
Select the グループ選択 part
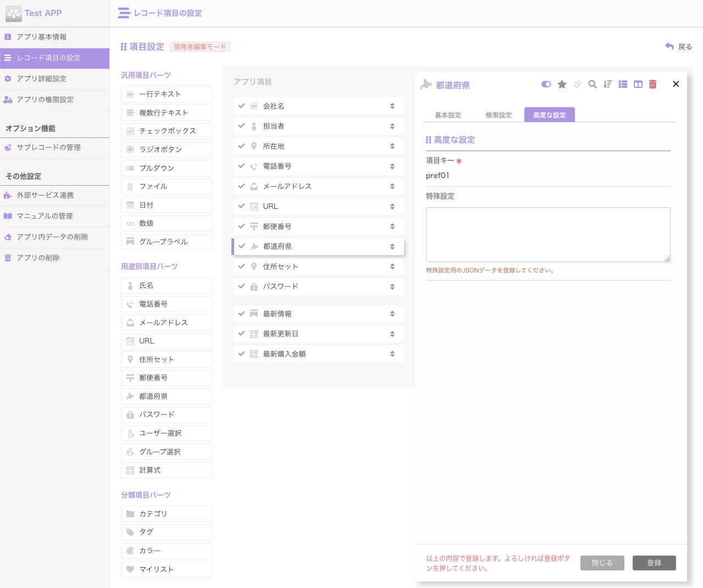click(166, 452)
